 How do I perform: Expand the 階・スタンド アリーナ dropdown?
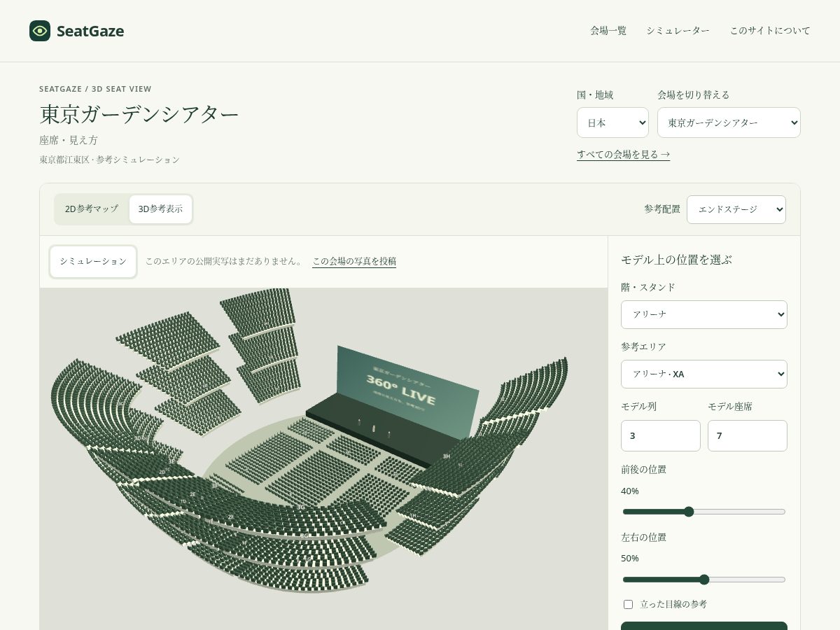(704, 314)
